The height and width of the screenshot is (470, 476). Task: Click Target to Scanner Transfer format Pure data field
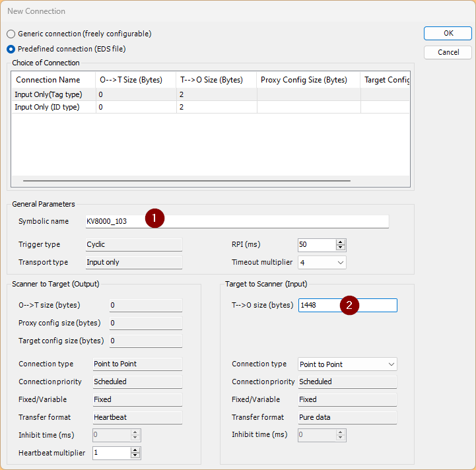click(347, 417)
